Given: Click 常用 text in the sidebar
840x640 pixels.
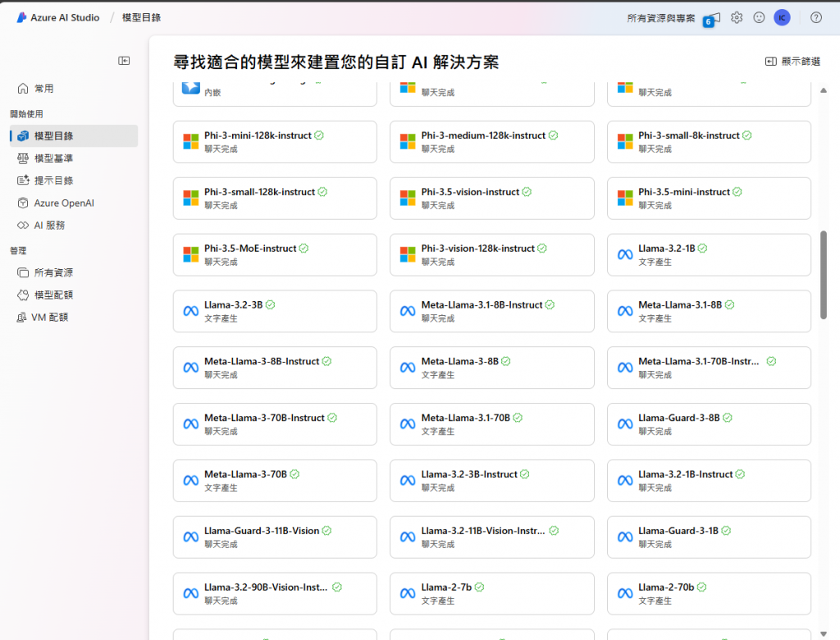Looking at the screenshot, I should (44, 89).
